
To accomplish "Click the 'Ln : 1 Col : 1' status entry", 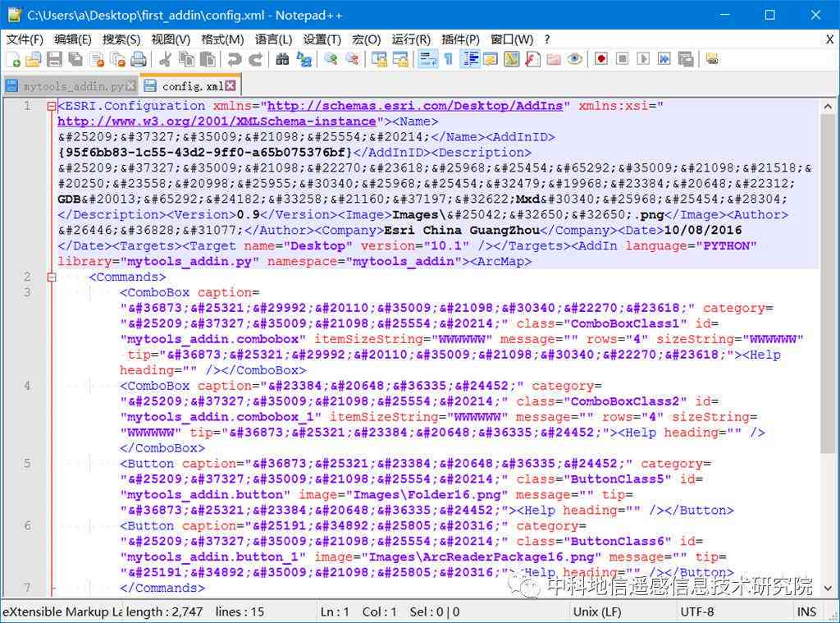I will [x=358, y=612].
